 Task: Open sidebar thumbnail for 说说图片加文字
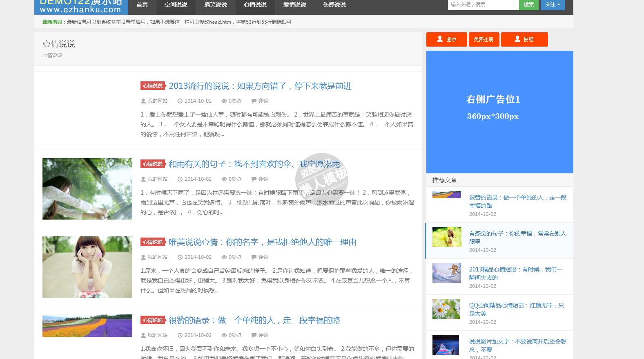446,345
